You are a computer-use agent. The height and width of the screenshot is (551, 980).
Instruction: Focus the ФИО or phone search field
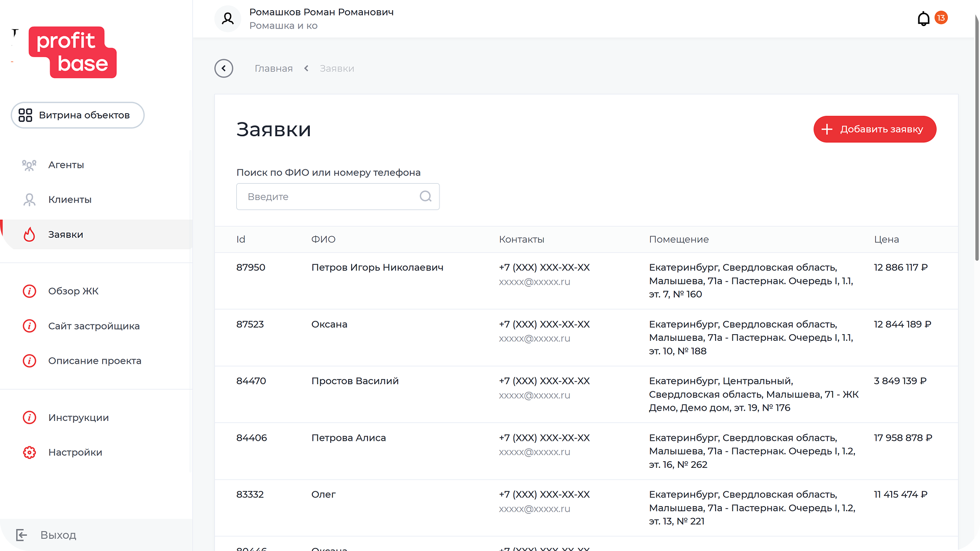point(338,196)
